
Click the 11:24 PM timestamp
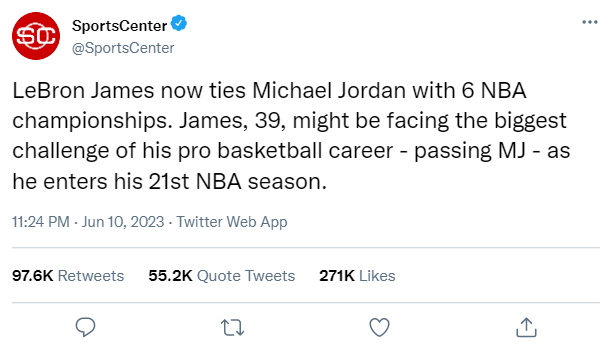tap(41, 222)
